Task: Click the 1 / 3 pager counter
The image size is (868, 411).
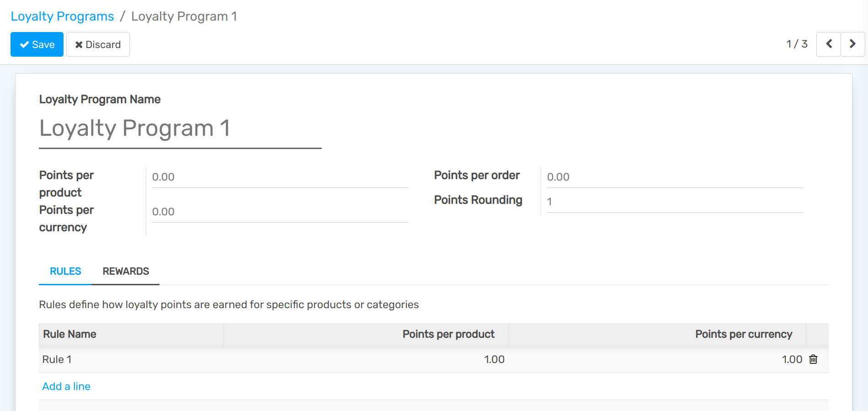Action: [797, 44]
